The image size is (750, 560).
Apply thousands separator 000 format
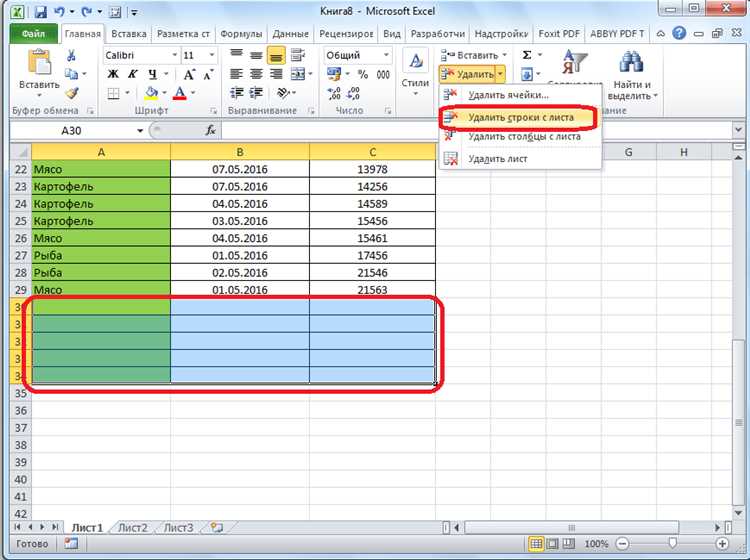(383, 74)
